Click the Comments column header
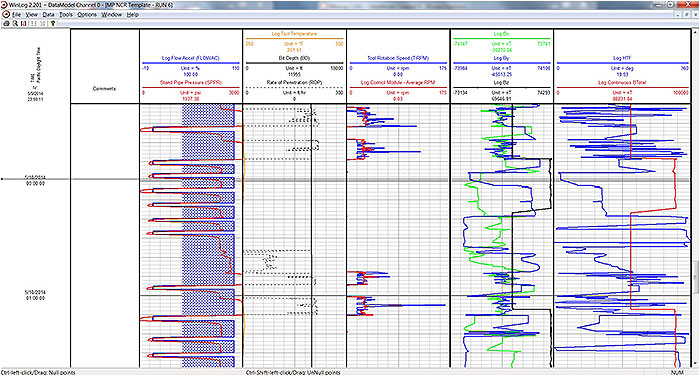The image size is (700, 376). click(x=104, y=88)
